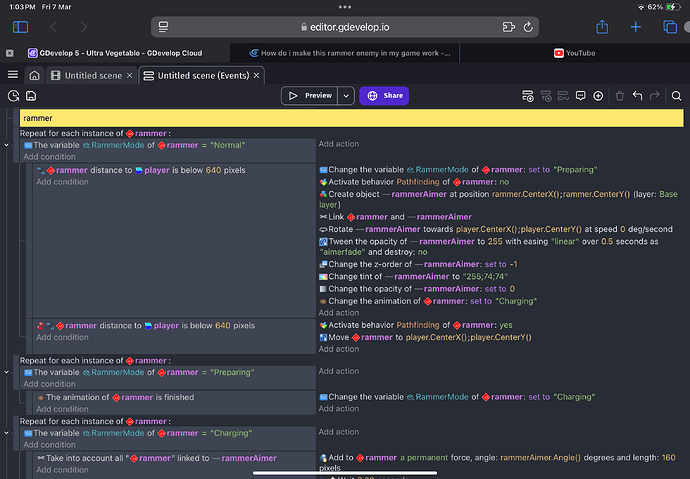Select 'Tween the opacity of rammerAimer' action
This screenshot has height=479, width=690.
(x=489, y=247)
